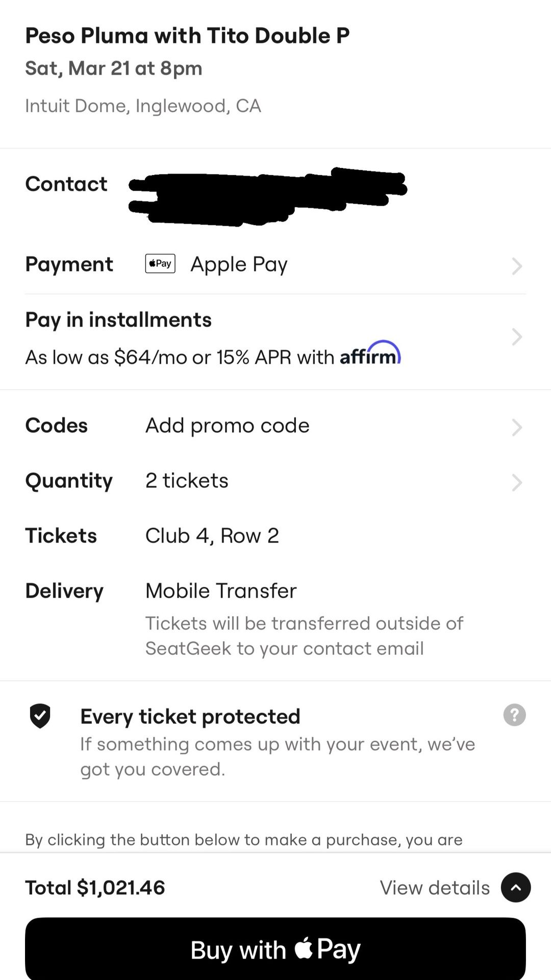The image size is (551, 980).
Task: Tap the Every ticket protected heading
Action: tap(190, 716)
